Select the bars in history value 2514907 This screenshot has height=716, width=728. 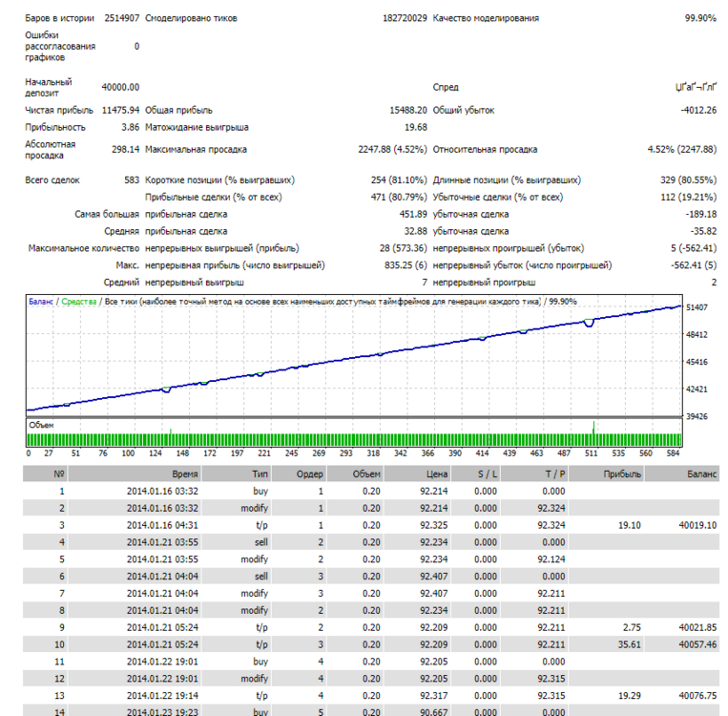tap(121, 18)
